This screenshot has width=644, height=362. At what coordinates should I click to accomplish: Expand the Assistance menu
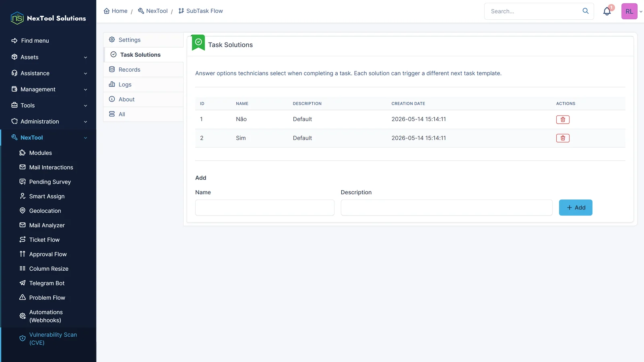[48, 73]
